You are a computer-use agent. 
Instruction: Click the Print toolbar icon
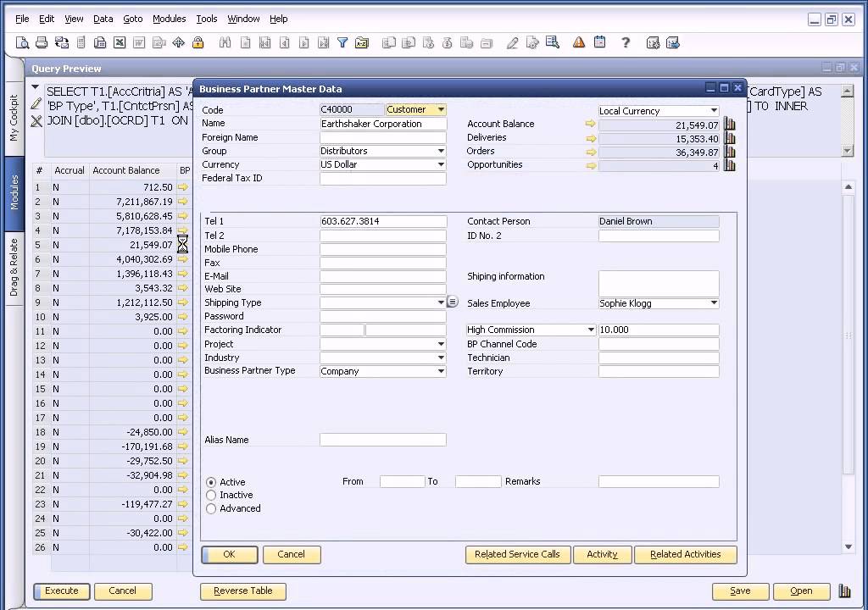pyautogui.click(x=42, y=42)
